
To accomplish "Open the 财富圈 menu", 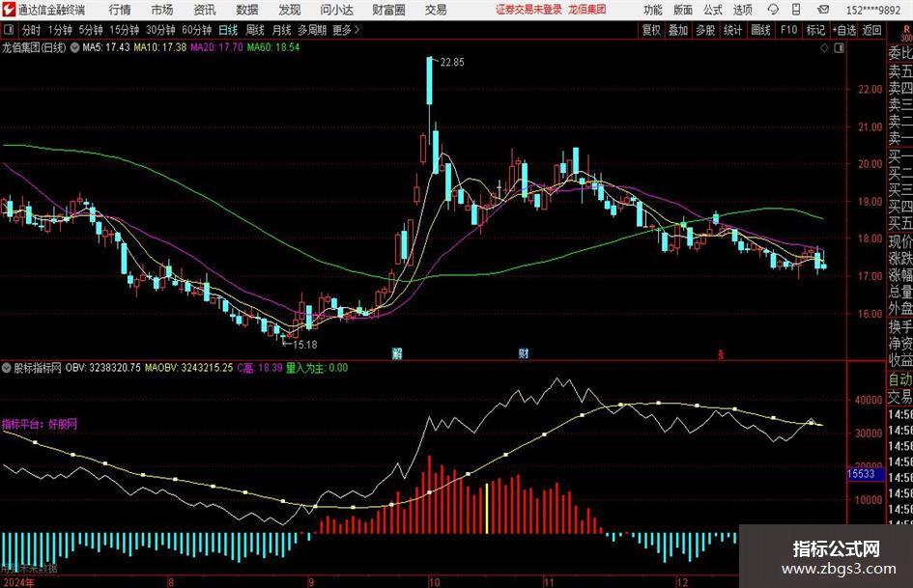I will click(388, 10).
